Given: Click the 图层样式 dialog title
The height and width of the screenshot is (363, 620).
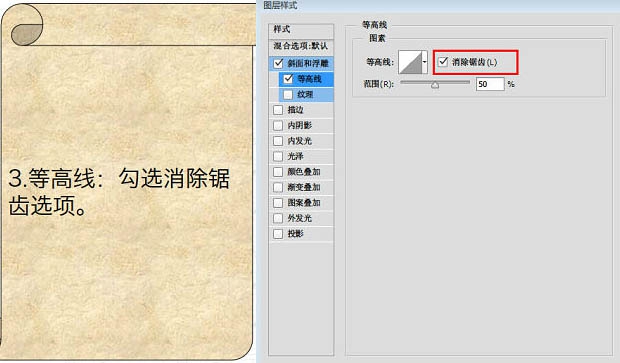Looking at the screenshot, I should 280,5.
